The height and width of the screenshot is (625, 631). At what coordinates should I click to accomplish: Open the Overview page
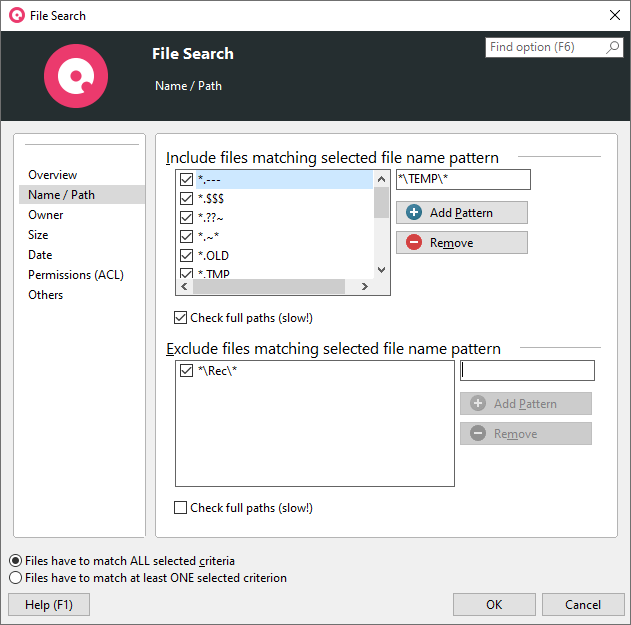[x=52, y=175]
